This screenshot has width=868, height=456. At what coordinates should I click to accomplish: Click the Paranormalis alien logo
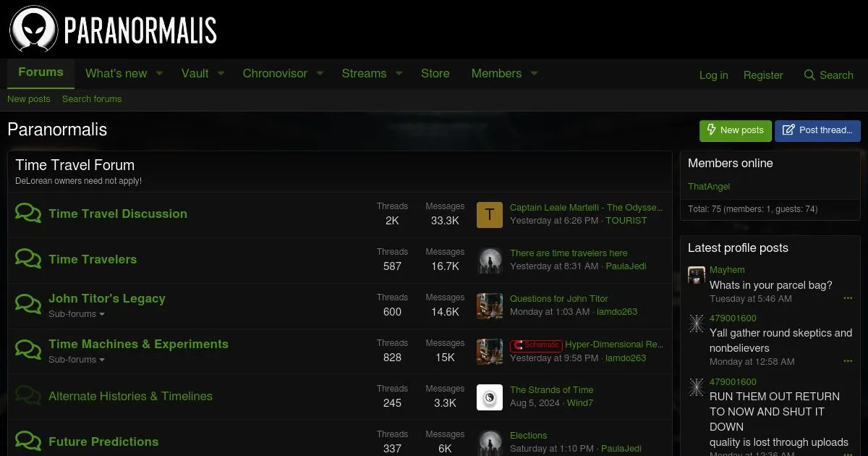pos(113,30)
